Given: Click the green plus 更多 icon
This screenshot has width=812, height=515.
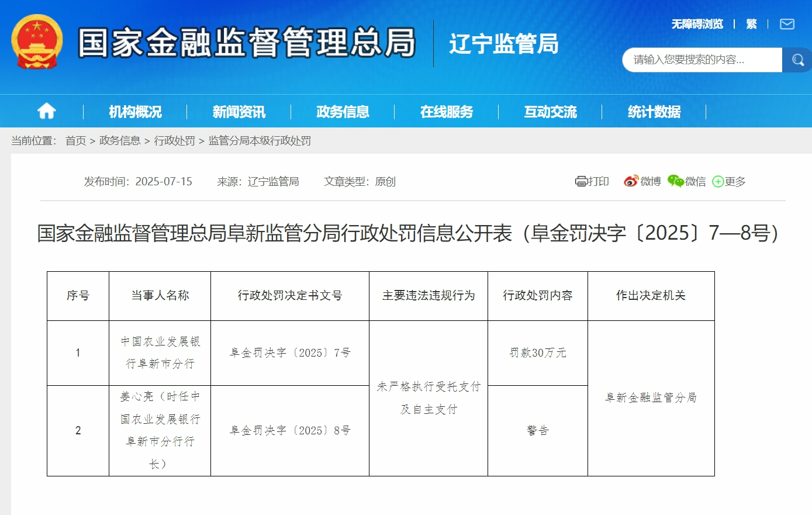Looking at the screenshot, I should point(718,182).
